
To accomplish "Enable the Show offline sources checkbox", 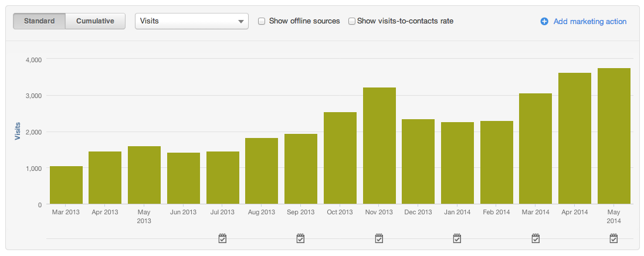I will (x=262, y=21).
